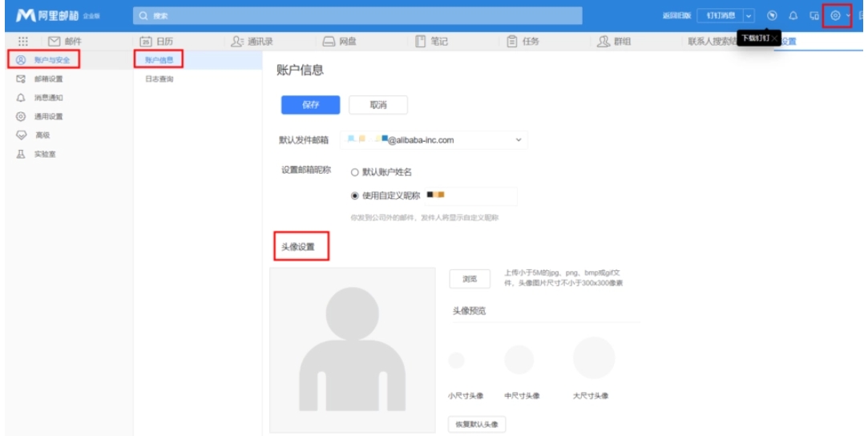Select 账户与安全 in the sidebar
Image resolution: width=868 pixels, height=436 pixels.
click(43, 60)
